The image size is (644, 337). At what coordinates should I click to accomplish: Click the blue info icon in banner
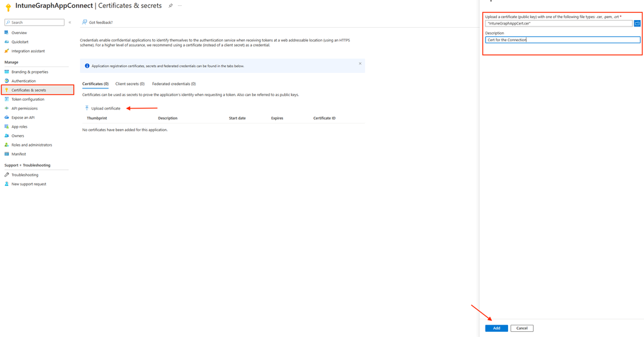87,66
